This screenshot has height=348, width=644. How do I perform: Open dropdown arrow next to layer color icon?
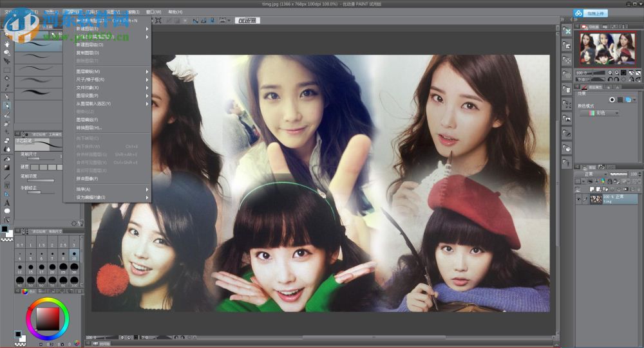tap(634, 100)
